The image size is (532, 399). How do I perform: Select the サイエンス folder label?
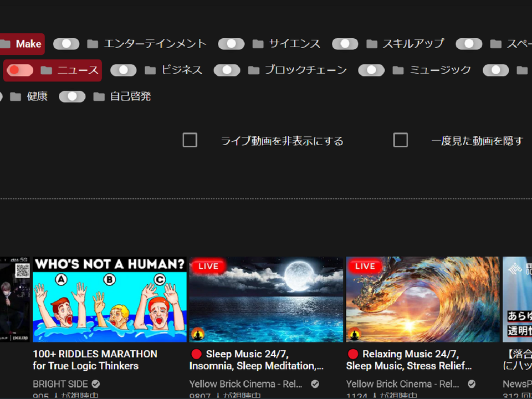click(x=294, y=44)
